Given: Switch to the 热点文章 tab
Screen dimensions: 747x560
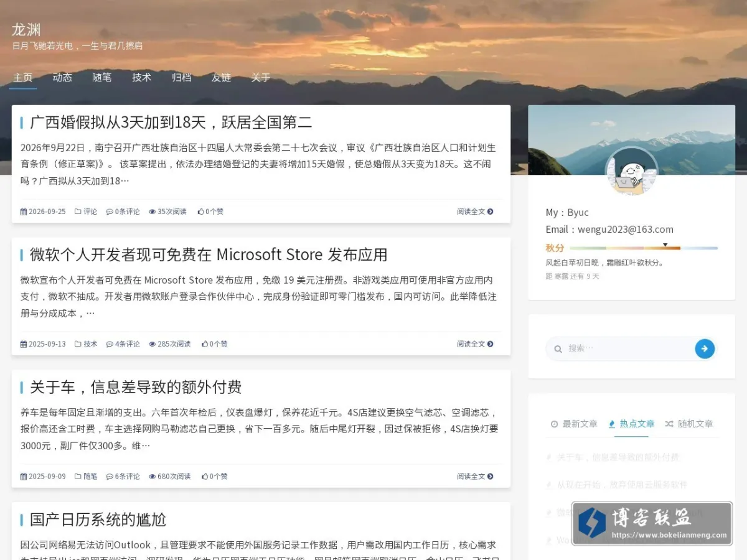Looking at the screenshot, I should [x=631, y=424].
